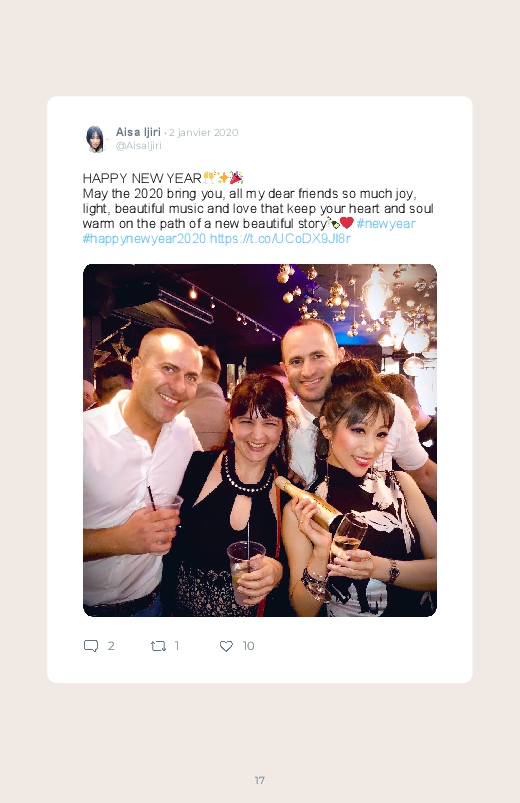Click page number 17 at bottom

[x=260, y=780]
